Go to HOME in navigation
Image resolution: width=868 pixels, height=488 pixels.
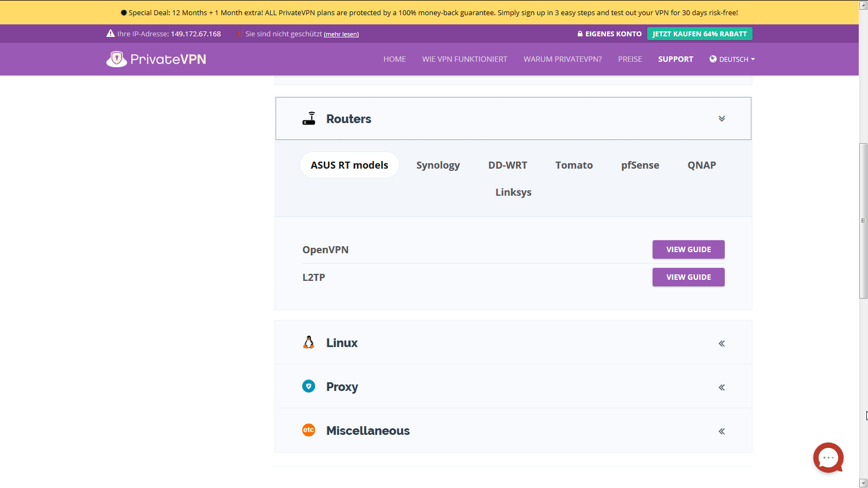point(394,59)
